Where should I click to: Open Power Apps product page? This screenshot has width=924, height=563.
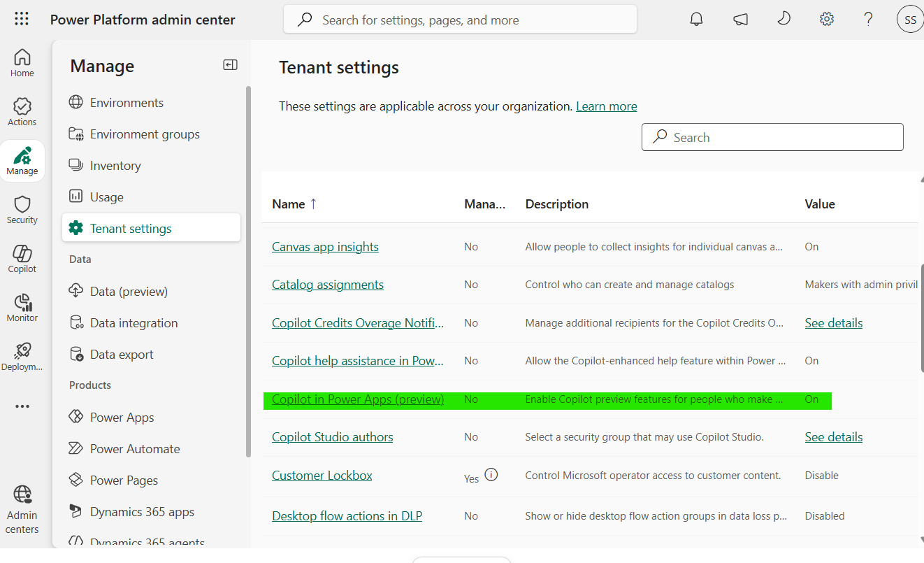(x=112, y=418)
